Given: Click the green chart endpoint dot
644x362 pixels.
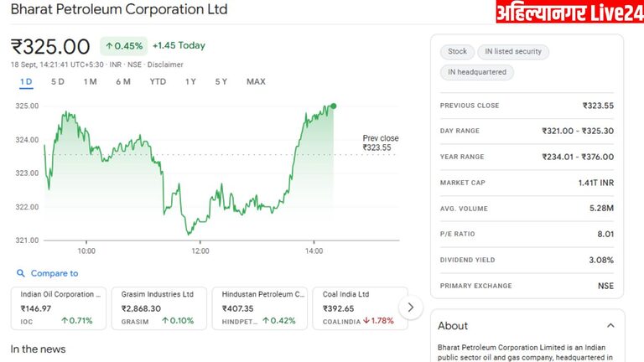Looking at the screenshot, I should [x=334, y=106].
